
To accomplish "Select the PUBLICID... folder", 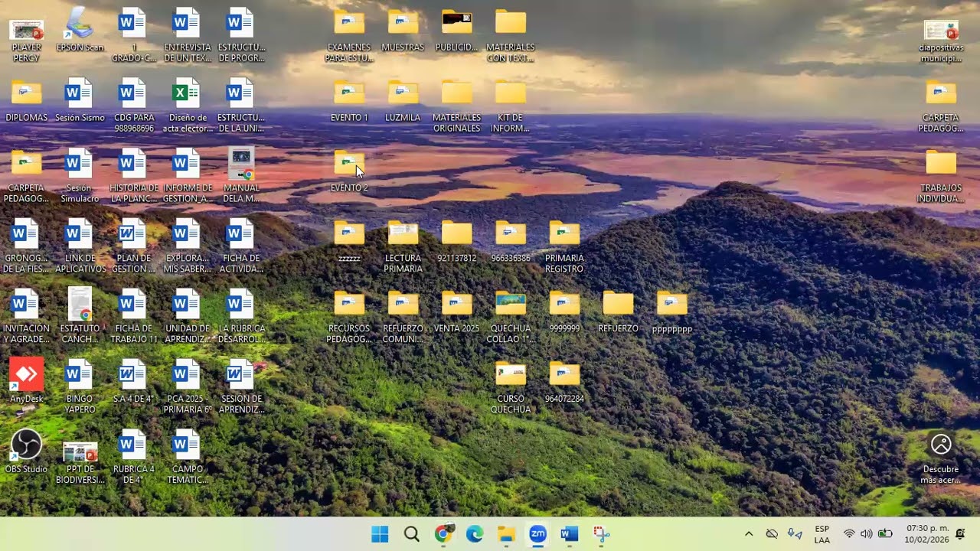I will tap(456, 31).
